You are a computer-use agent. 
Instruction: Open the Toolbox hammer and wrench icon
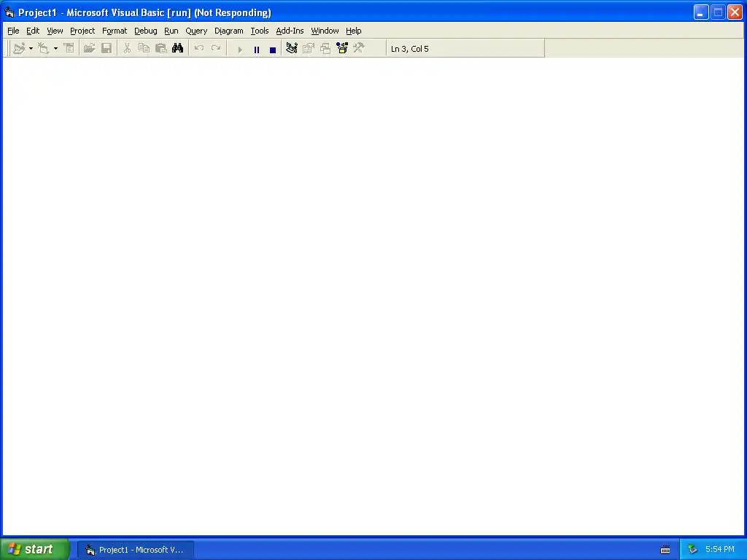point(359,49)
